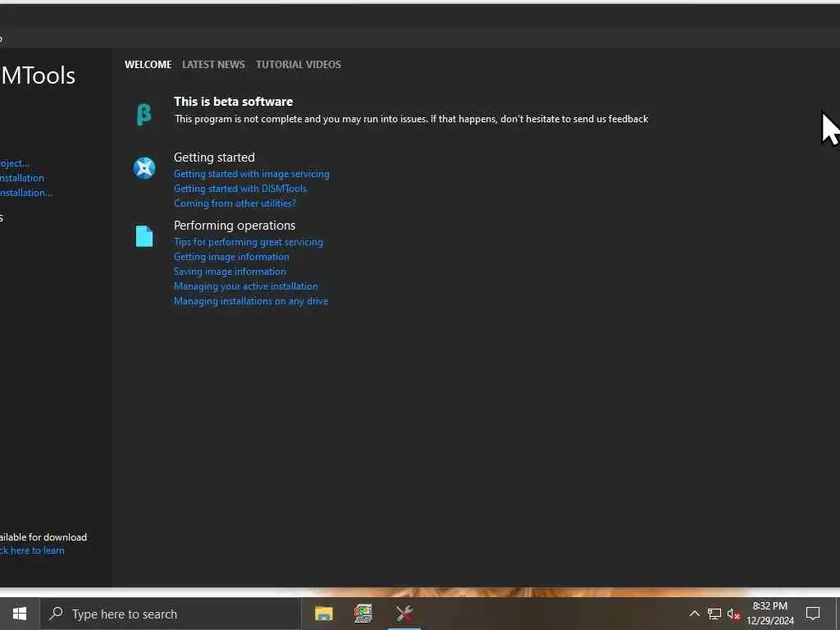This screenshot has height=630, width=840.
Task: Show hidden system tray icons
Action: [x=694, y=614]
